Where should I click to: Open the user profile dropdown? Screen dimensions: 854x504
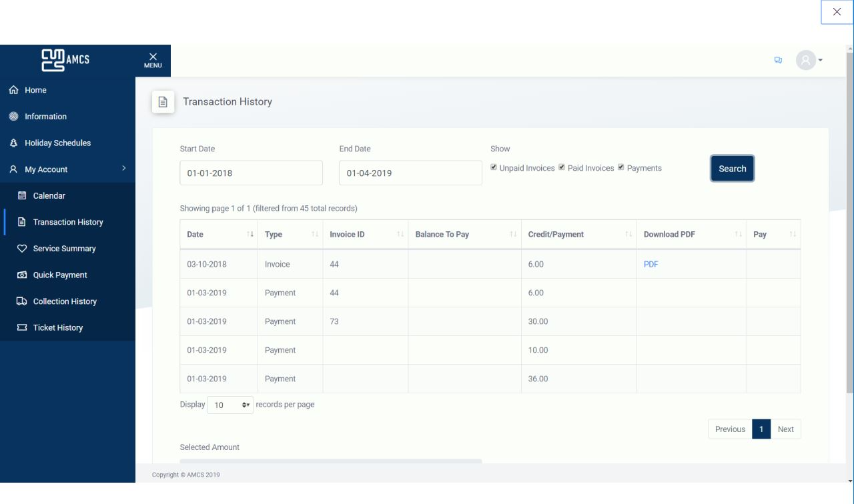click(807, 60)
